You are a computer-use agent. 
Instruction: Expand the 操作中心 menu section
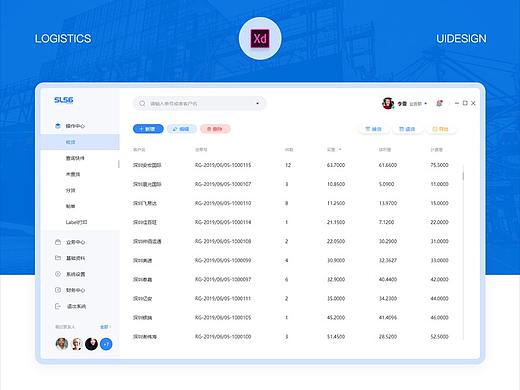(x=75, y=126)
